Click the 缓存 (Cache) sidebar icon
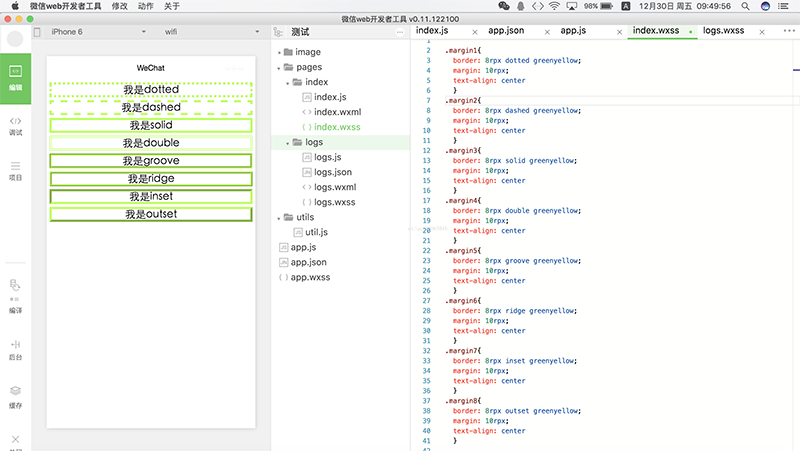 (x=15, y=396)
